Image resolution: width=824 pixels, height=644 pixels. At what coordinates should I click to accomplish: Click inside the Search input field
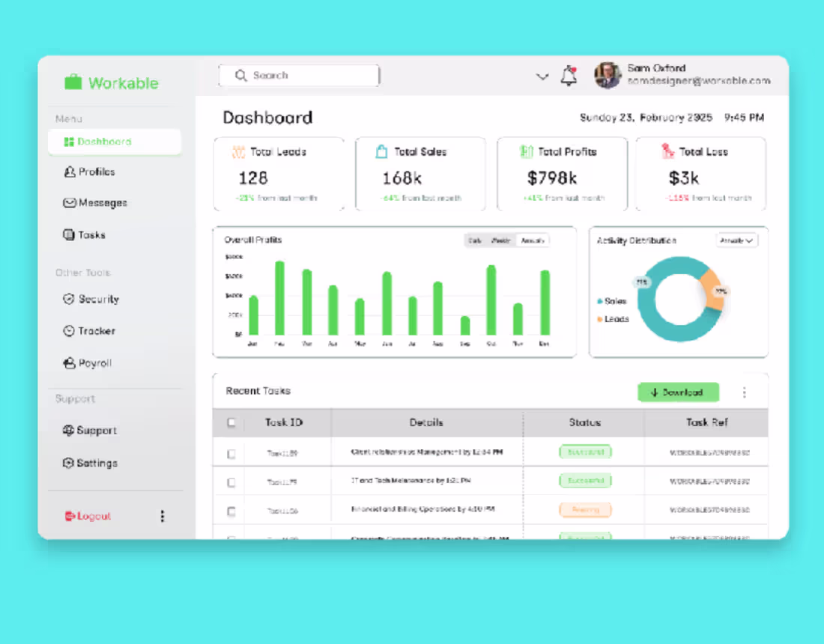(298, 76)
